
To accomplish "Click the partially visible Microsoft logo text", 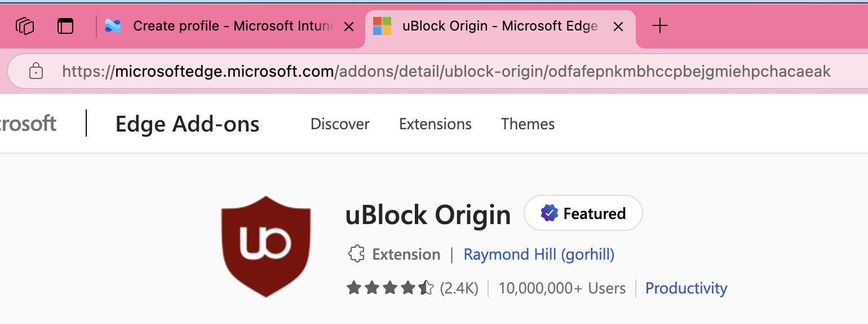I will [x=28, y=124].
